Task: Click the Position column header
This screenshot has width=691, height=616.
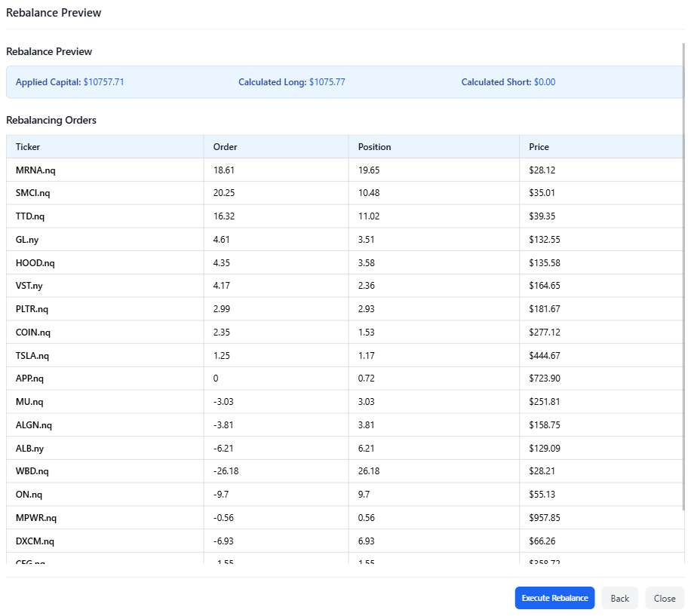Action: click(374, 147)
